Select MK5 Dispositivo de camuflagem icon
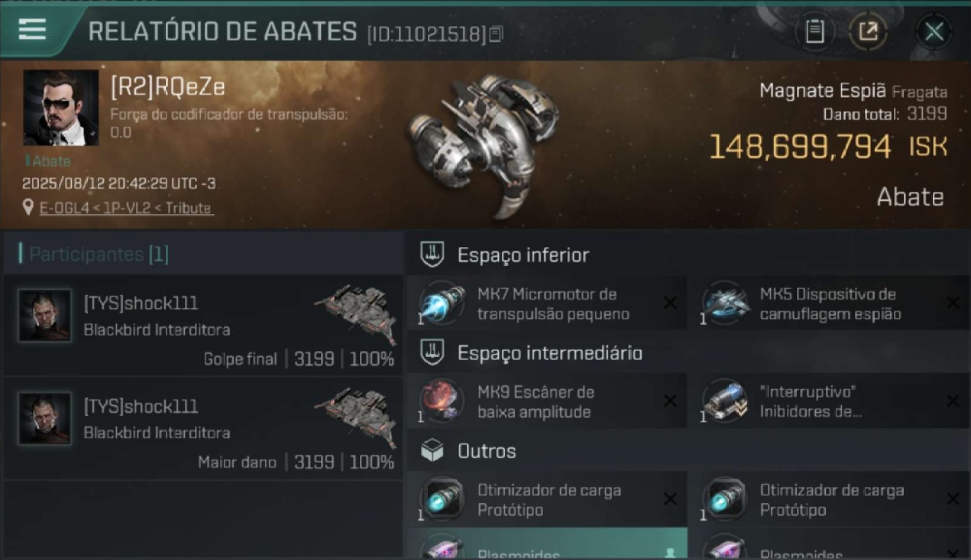Image resolution: width=971 pixels, height=560 pixels. [x=725, y=304]
